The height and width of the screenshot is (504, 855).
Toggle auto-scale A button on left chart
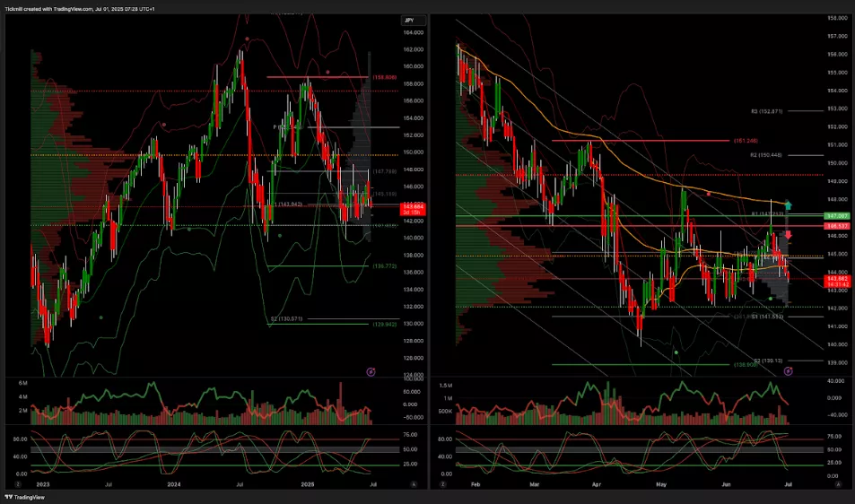point(413,484)
